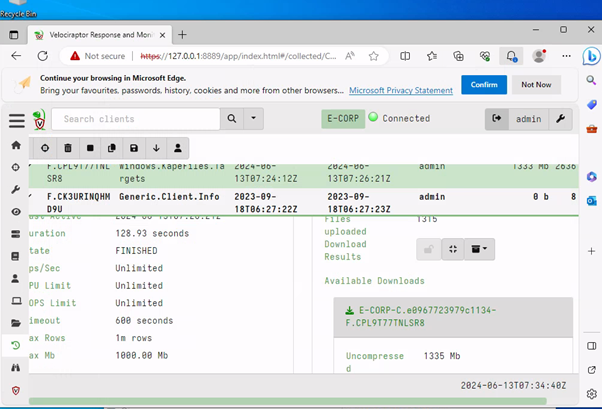Open Virtual Filesystem folder sidebar icon

[16, 323]
